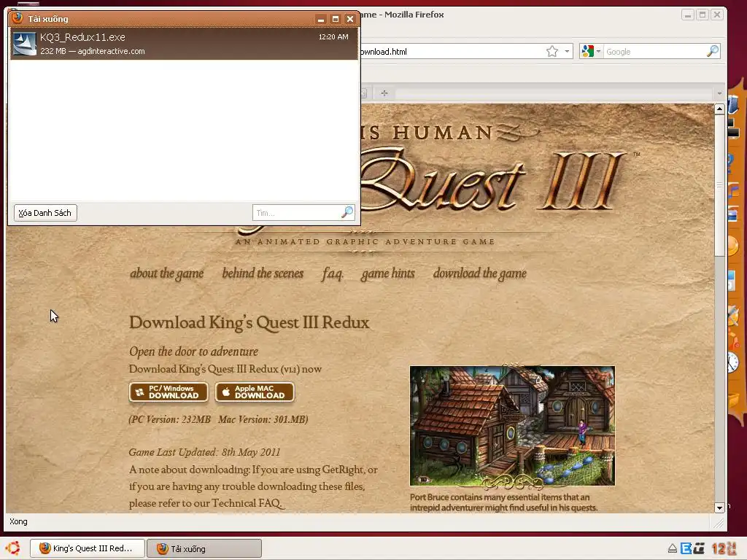Close the Mozilla Firefox main window
The image size is (747, 560).
coord(716,15)
